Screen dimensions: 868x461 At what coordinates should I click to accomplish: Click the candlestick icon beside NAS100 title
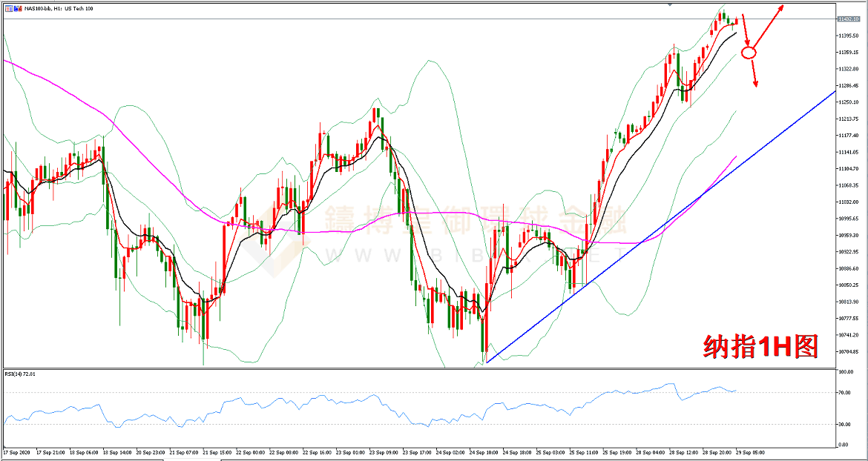tap(17, 8)
